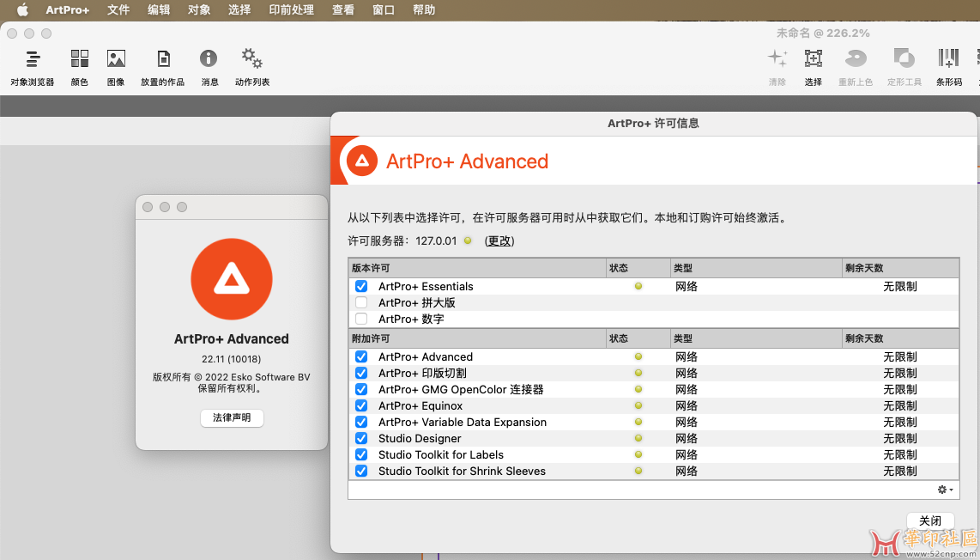The image size is (980, 560).
Task: Click the 关闭 close button in license dialog
Action: (930, 520)
